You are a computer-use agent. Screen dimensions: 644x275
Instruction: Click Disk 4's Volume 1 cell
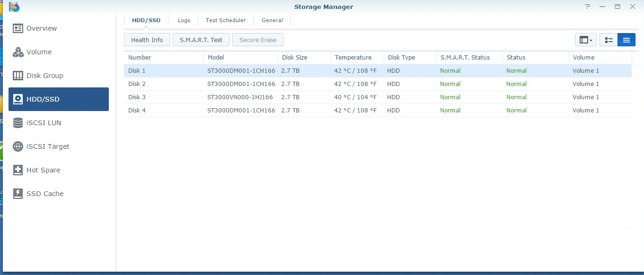click(586, 111)
